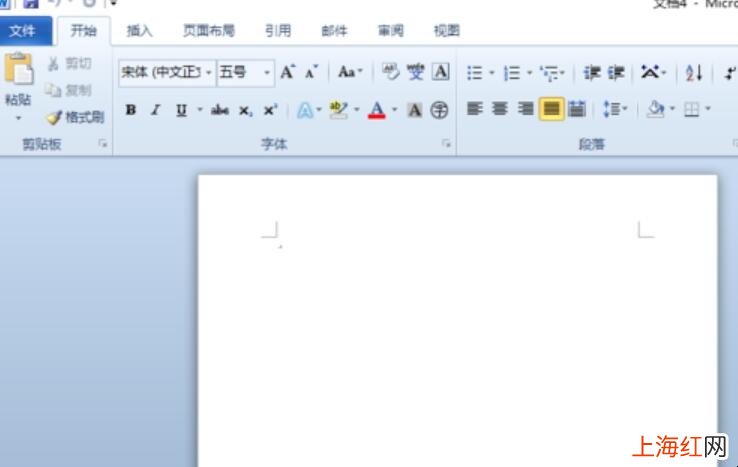The image size is (738, 467).
Task: Open the Borders dropdown arrow
Action: tap(708, 109)
